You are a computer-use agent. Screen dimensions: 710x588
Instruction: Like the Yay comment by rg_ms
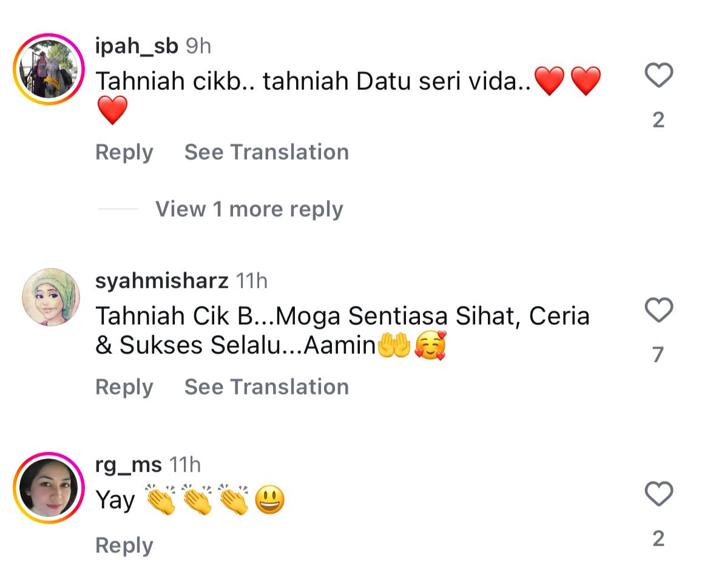[x=658, y=495]
